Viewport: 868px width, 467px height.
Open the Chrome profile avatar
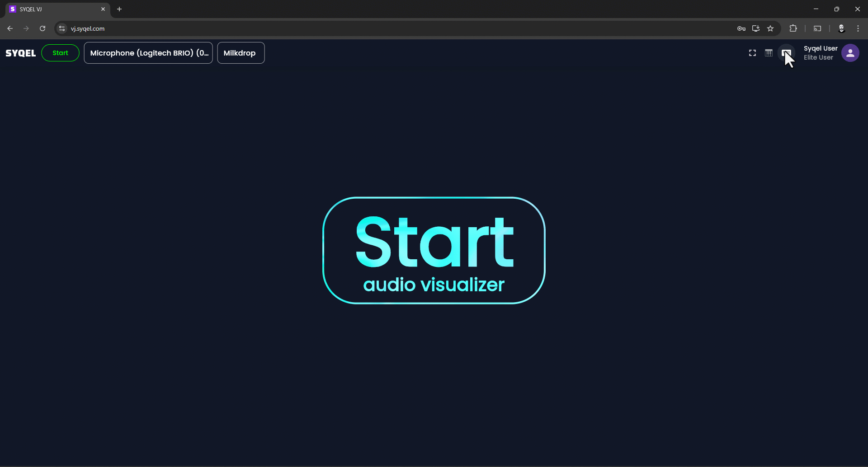(841, 28)
